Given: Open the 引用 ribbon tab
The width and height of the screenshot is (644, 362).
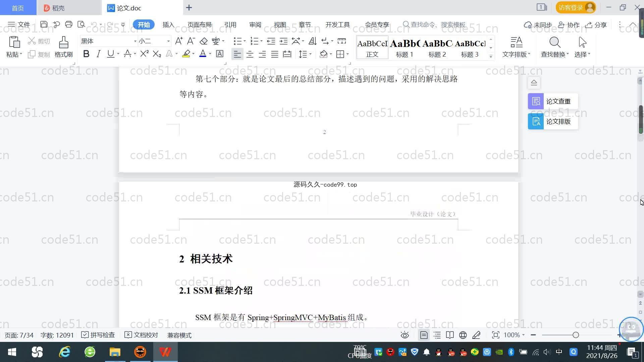Looking at the screenshot, I should click(230, 25).
